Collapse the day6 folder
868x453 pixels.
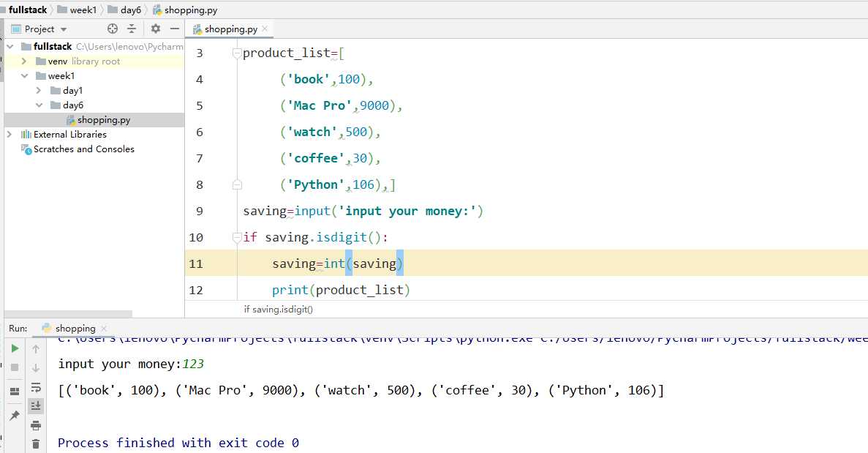coord(39,105)
